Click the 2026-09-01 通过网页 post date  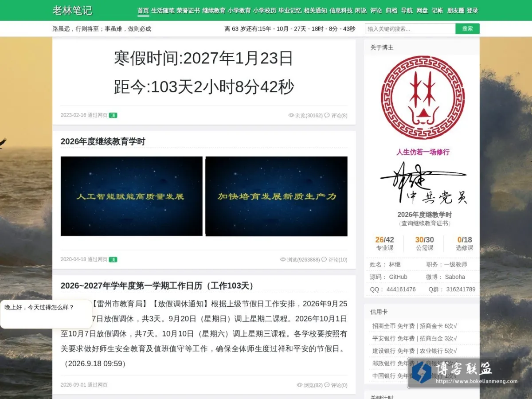tap(84, 385)
